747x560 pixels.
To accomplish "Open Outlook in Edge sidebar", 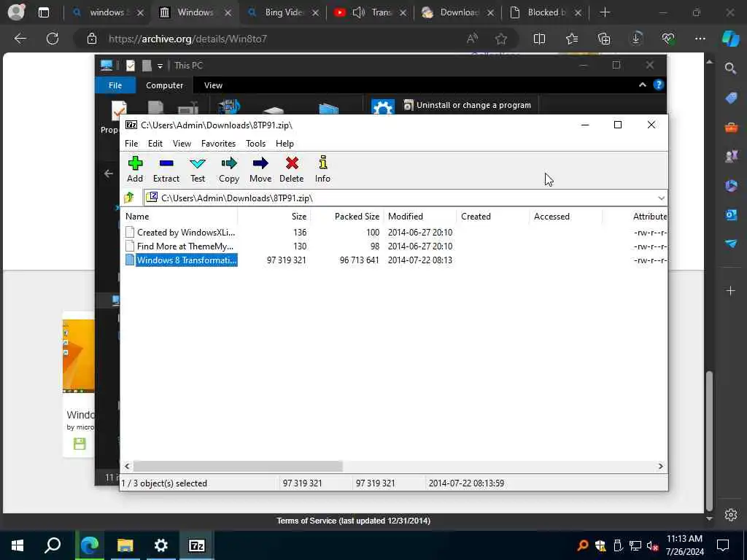I will click(x=731, y=215).
